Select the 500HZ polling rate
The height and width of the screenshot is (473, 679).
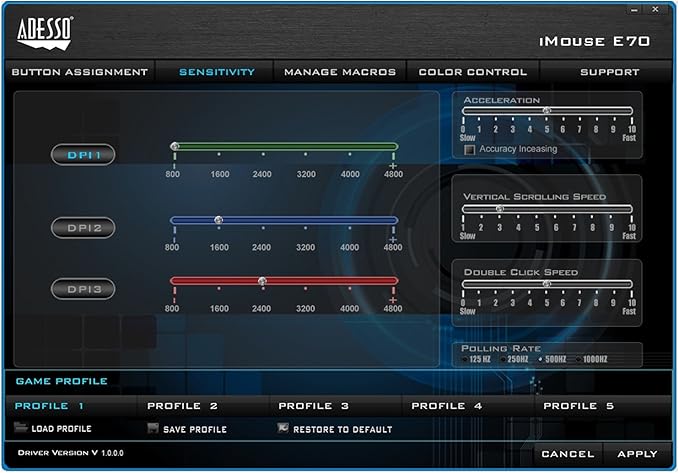[540, 359]
